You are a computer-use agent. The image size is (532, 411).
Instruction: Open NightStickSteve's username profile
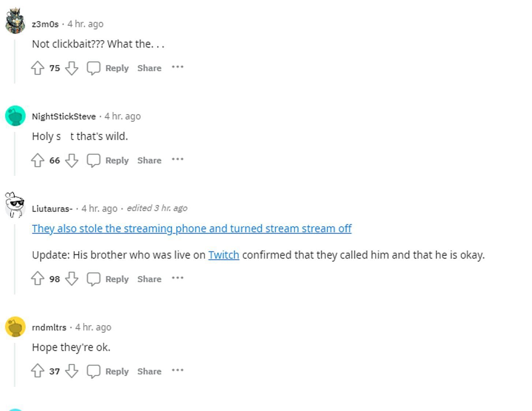(x=64, y=116)
